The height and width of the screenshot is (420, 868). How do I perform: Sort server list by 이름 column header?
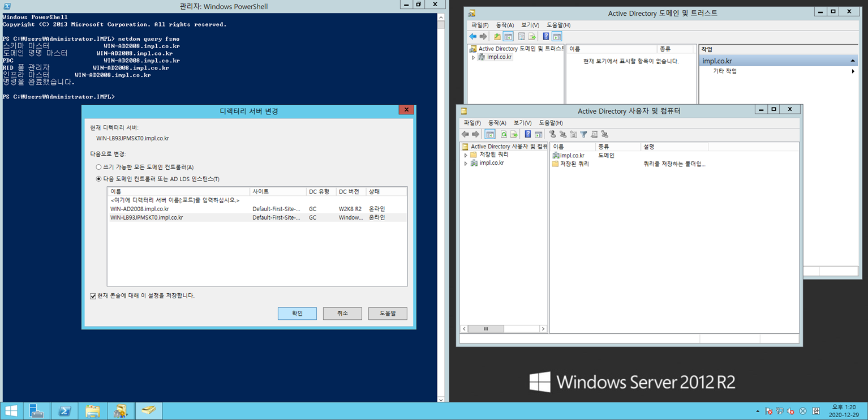point(178,192)
